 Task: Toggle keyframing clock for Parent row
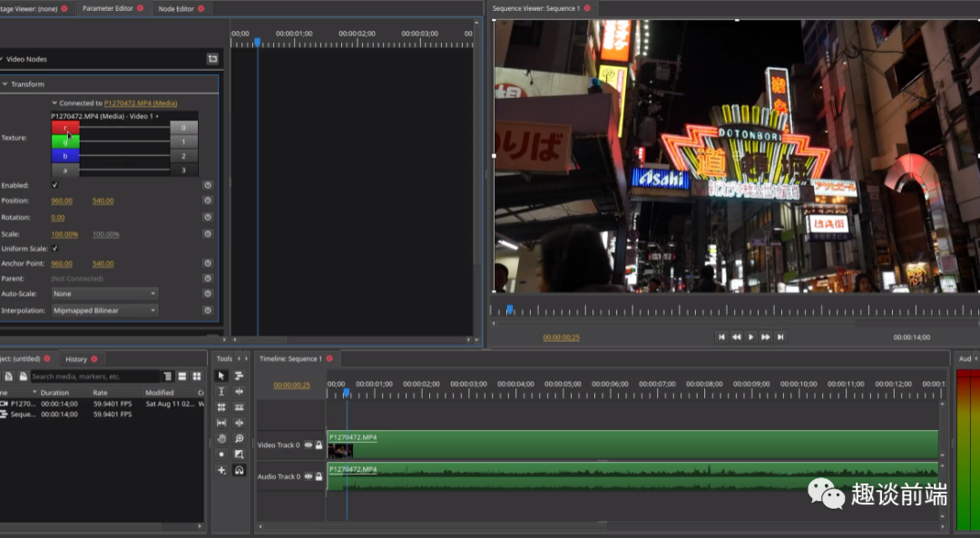point(208,278)
